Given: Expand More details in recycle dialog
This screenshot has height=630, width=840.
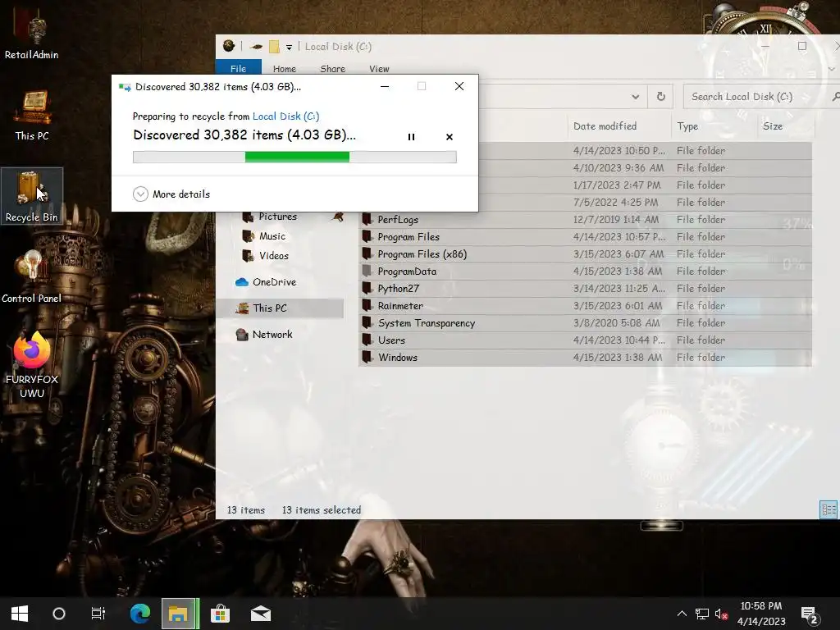Looking at the screenshot, I should tap(171, 194).
